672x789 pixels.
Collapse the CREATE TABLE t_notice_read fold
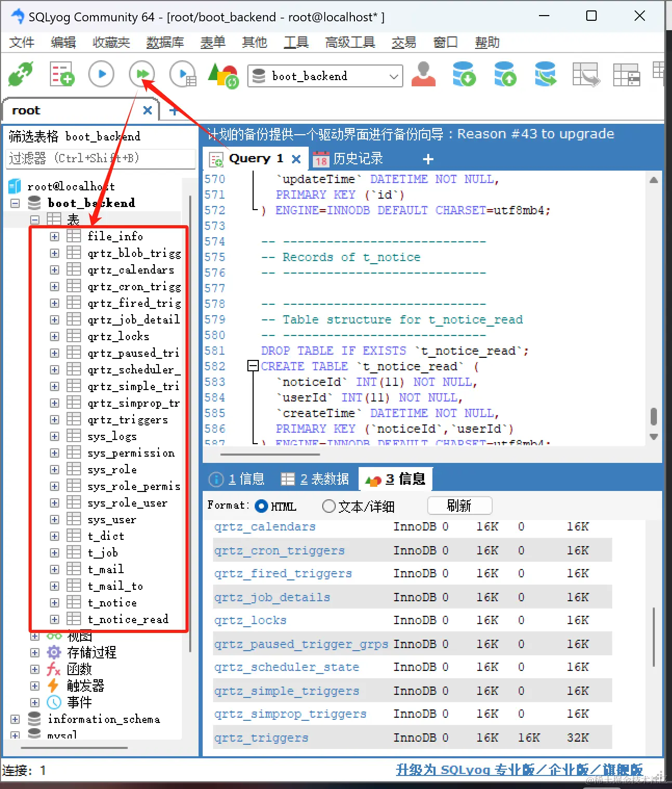[253, 366]
